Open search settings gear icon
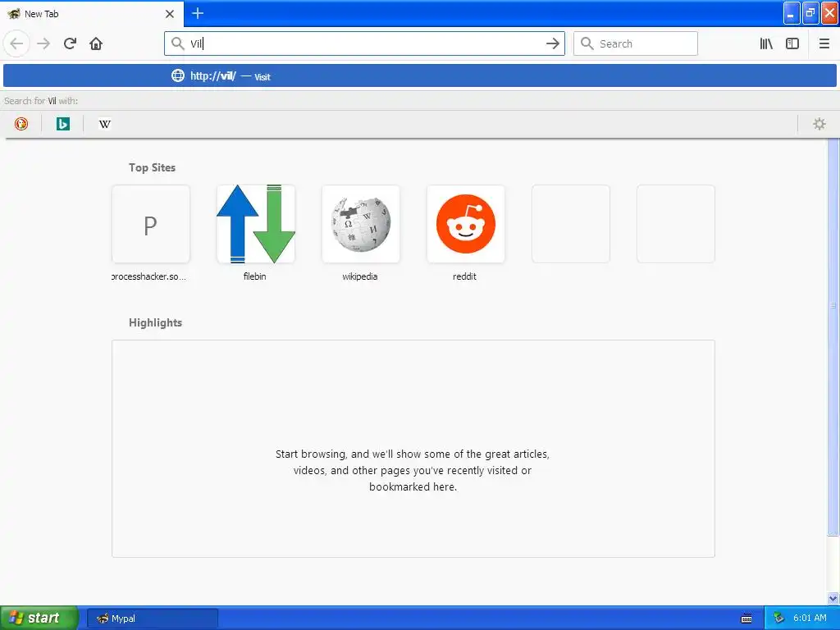Screen dimensions: 840x630 click(x=819, y=124)
